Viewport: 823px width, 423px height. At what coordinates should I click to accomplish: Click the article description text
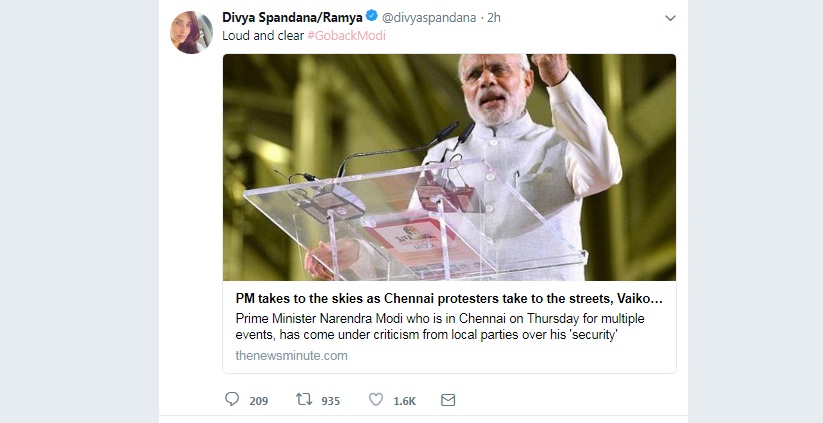coord(440,326)
